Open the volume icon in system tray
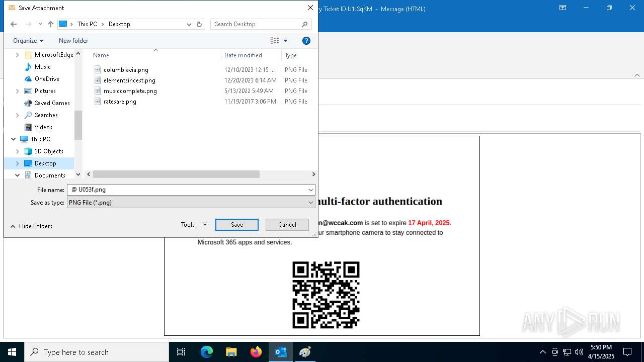This screenshot has width=644, height=362. (579, 352)
